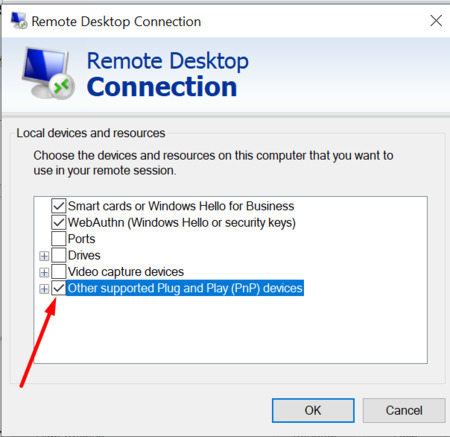Select the Ports row label
450x437 pixels.
tap(81, 239)
